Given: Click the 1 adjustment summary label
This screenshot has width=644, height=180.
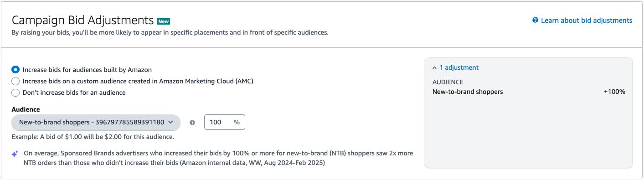Looking at the screenshot, I should 459,67.
